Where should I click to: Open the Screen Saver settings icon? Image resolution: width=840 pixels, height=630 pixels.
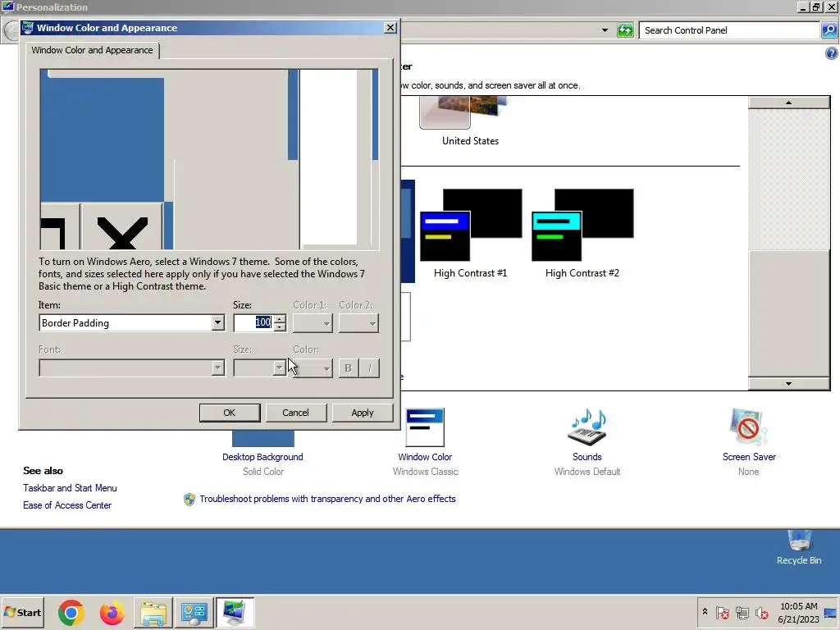748,427
